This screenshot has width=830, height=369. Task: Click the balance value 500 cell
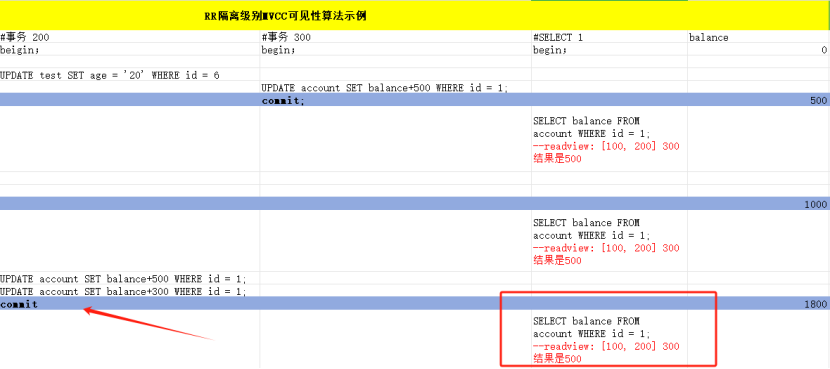point(759,101)
